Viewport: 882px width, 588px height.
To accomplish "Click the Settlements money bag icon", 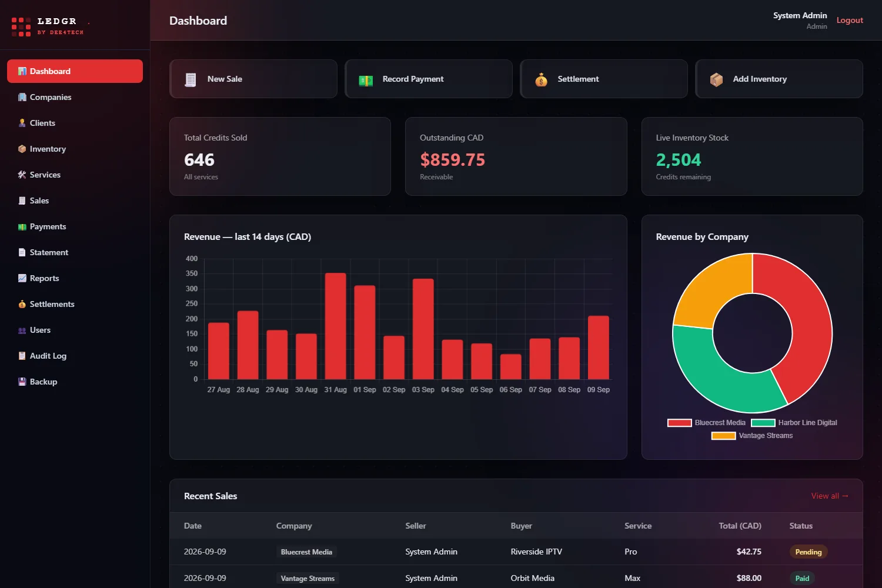I will (22, 304).
